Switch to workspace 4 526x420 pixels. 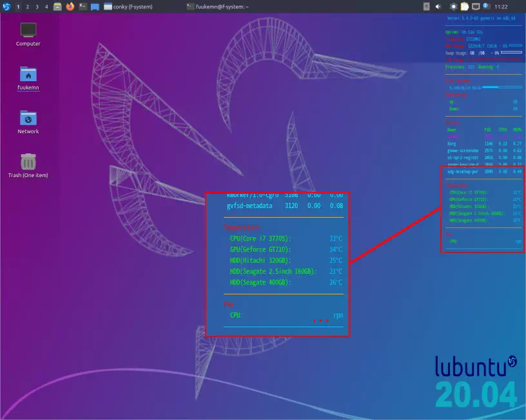point(46,6)
